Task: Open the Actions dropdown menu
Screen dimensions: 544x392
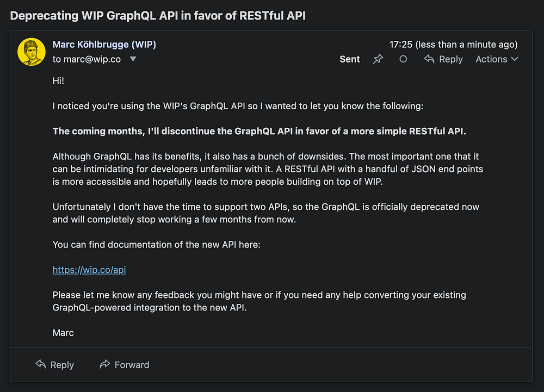Action: click(497, 59)
